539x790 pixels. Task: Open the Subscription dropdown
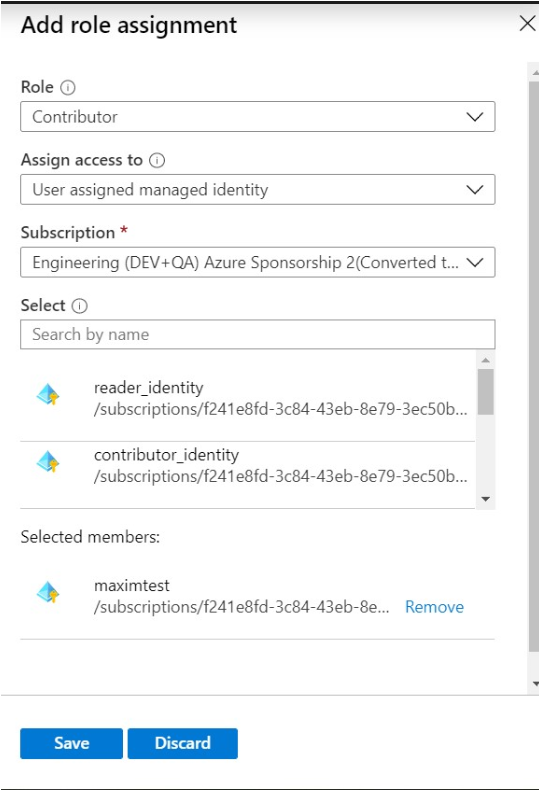(257, 262)
